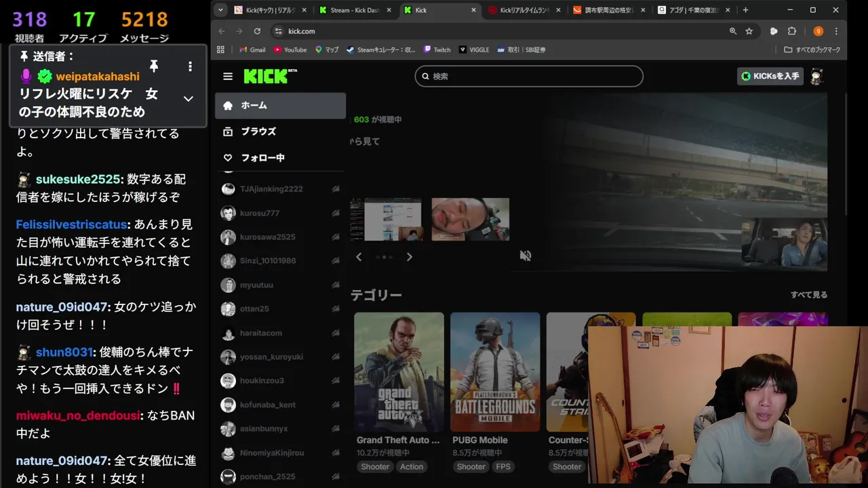Switch to 調布駅周辺の格安 tab
The height and width of the screenshot is (488, 868).
tap(608, 10)
